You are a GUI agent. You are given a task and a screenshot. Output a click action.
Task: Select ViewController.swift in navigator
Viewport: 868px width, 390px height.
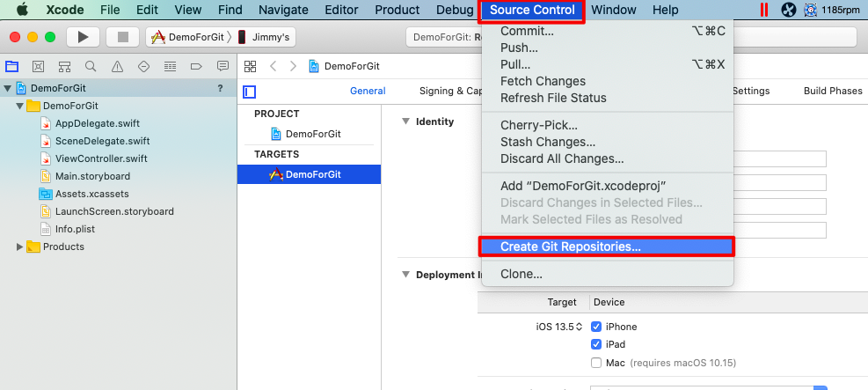101,159
